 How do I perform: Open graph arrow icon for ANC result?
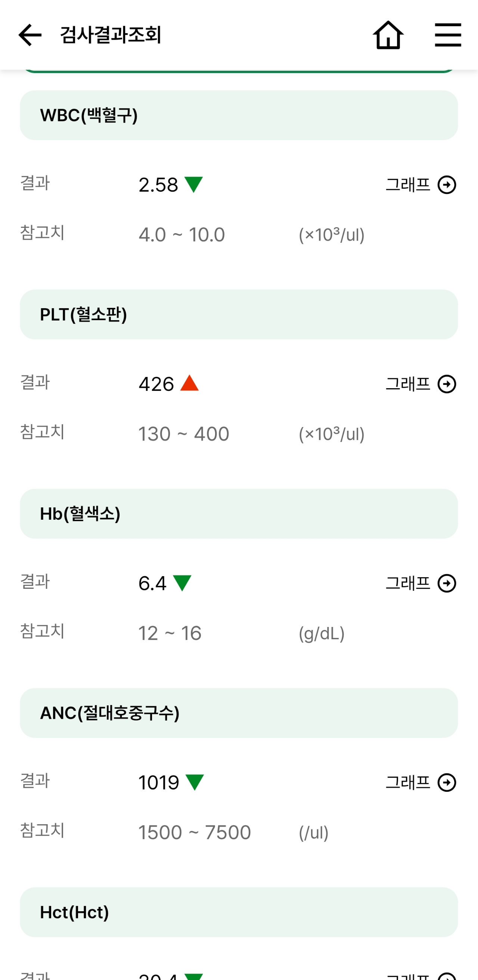[447, 783]
